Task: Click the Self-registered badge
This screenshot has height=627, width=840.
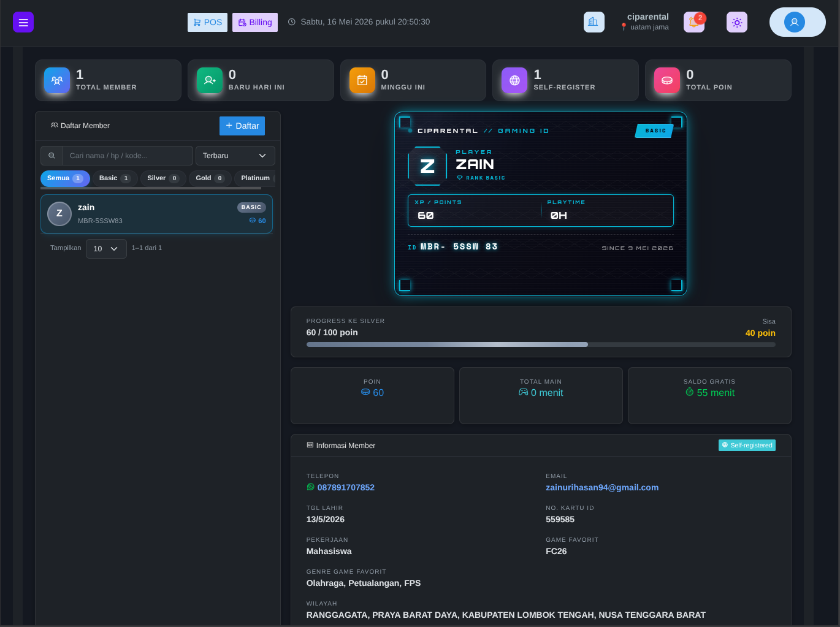Action: coord(747,445)
